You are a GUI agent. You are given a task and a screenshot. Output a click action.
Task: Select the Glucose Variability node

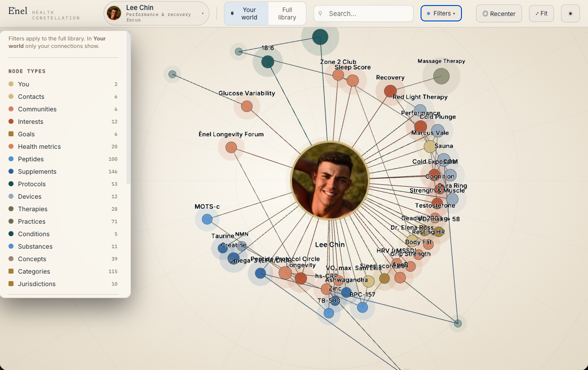[x=247, y=106]
